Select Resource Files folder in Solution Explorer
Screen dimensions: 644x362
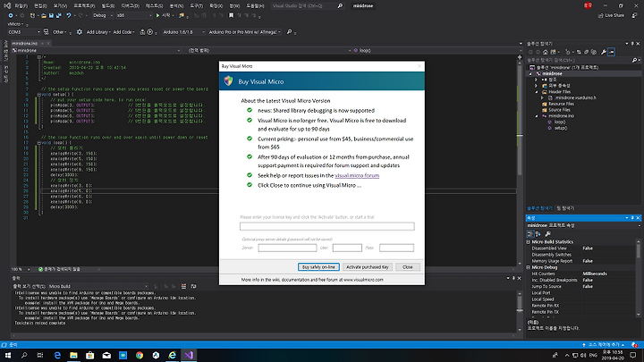pos(561,104)
